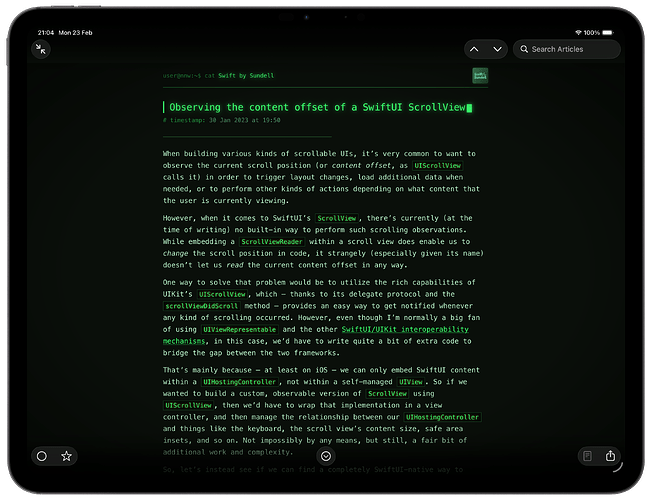652x500 pixels.
Task: Click the 'UIViewRepresentable' code label
Action: 240,329
